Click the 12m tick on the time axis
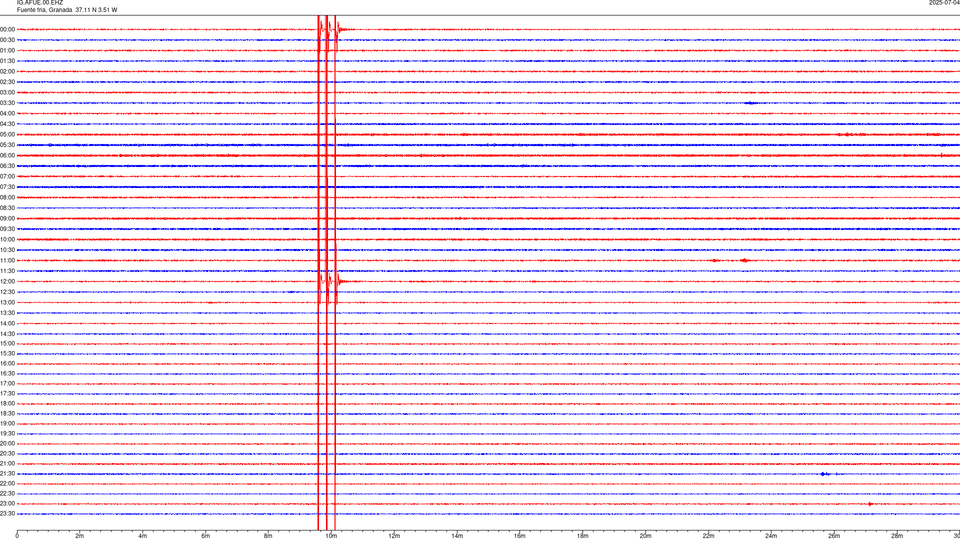The width and height of the screenshot is (960, 540). (x=394, y=536)
